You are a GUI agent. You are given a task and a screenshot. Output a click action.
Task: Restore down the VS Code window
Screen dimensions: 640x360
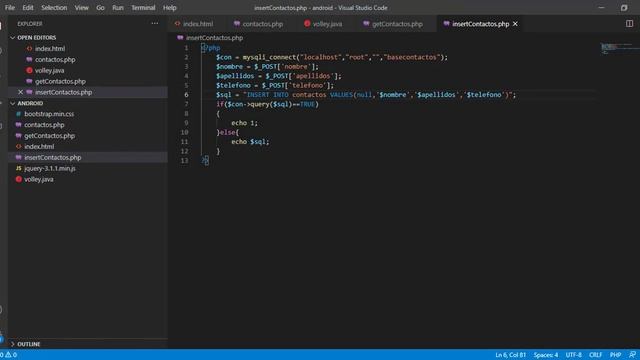624,8
